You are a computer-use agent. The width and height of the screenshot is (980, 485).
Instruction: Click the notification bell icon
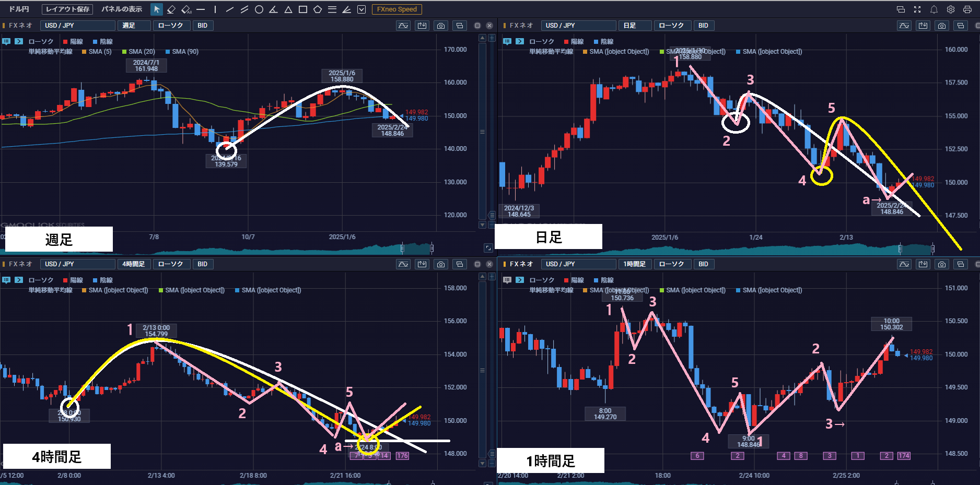click(x=934, y=9)
